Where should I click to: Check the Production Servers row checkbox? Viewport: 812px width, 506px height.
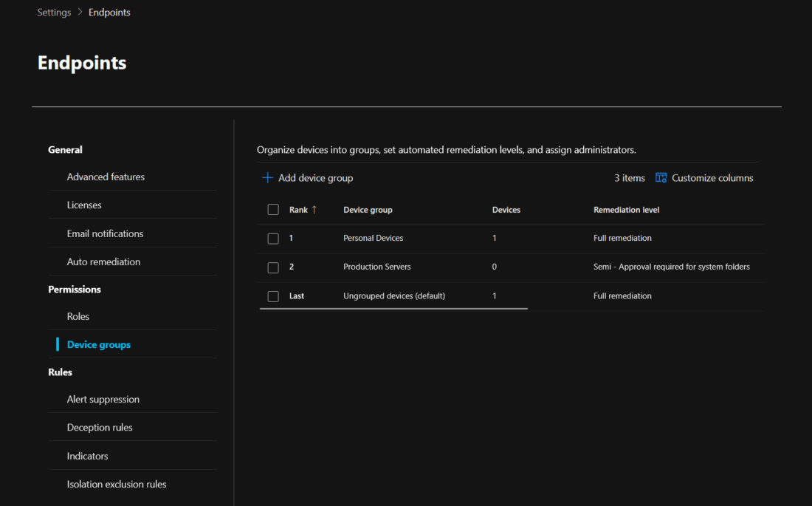(273, 267)
